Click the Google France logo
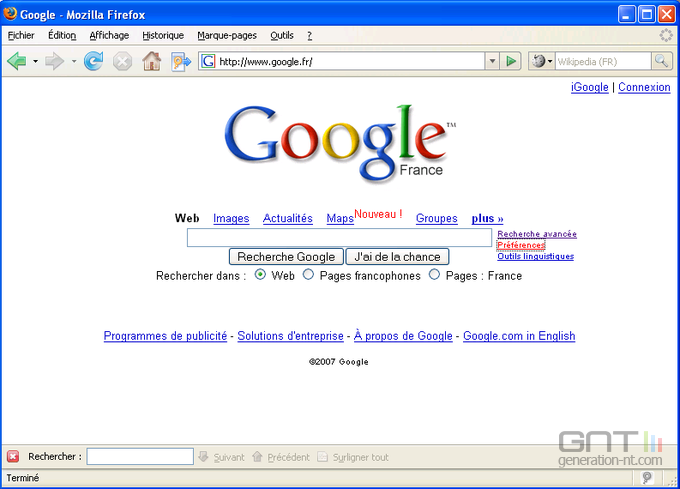 pyautogui.click(x=340, y=143)
